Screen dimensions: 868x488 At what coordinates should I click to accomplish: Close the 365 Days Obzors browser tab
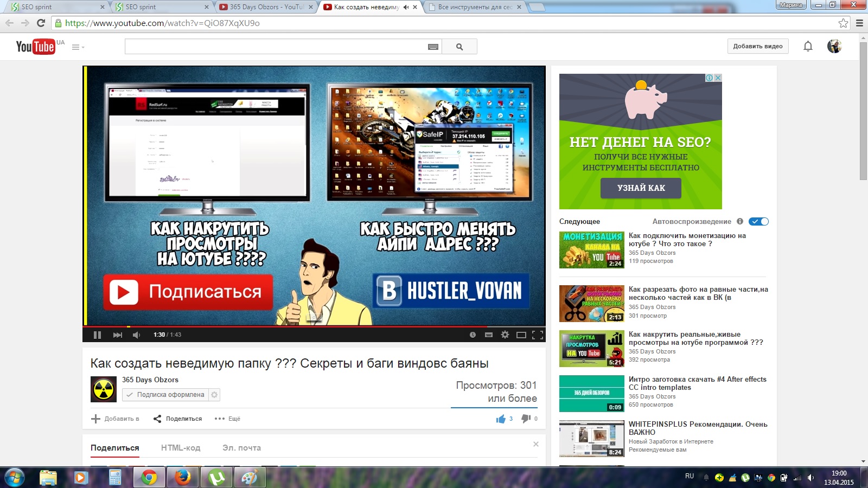[x=311, y=7]
